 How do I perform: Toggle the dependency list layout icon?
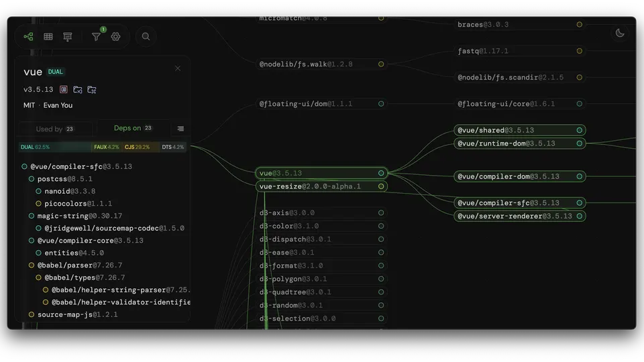[x=180, y=129]
